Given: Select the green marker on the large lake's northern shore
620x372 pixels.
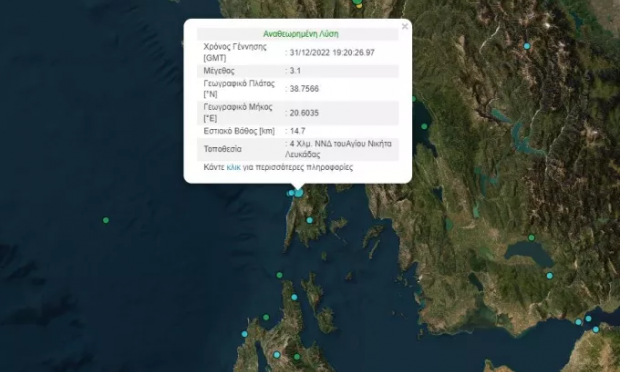Looking at the screenshot, I should point(531,238).
